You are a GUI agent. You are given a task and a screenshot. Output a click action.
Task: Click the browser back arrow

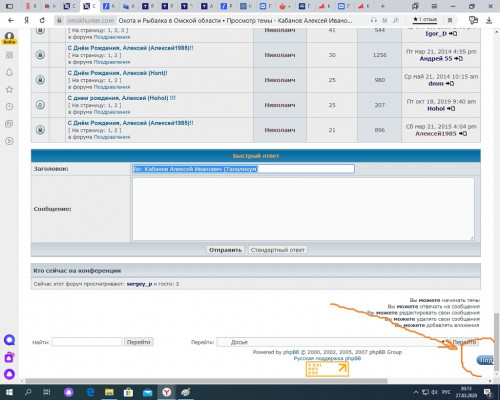[11, 20]
